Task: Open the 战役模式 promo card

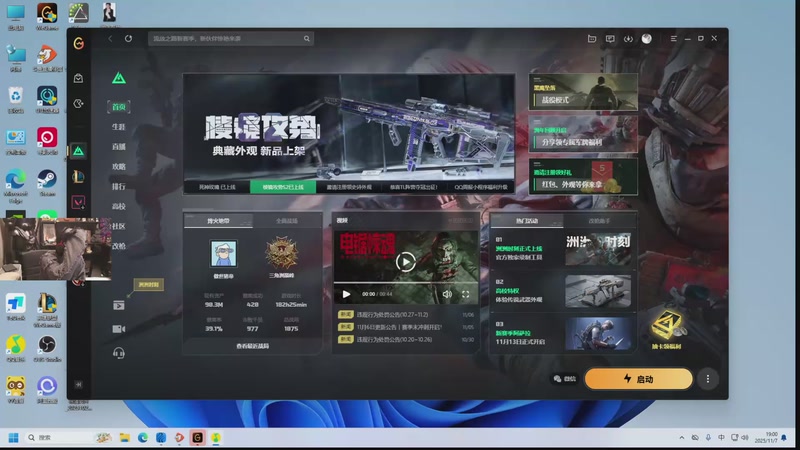Action: click(x=583, y=92)
